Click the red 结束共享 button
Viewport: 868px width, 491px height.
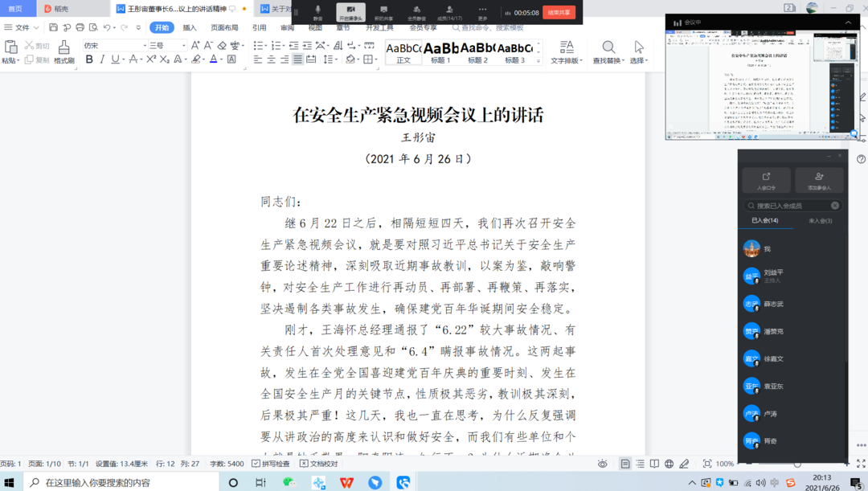tap(559, 13)
